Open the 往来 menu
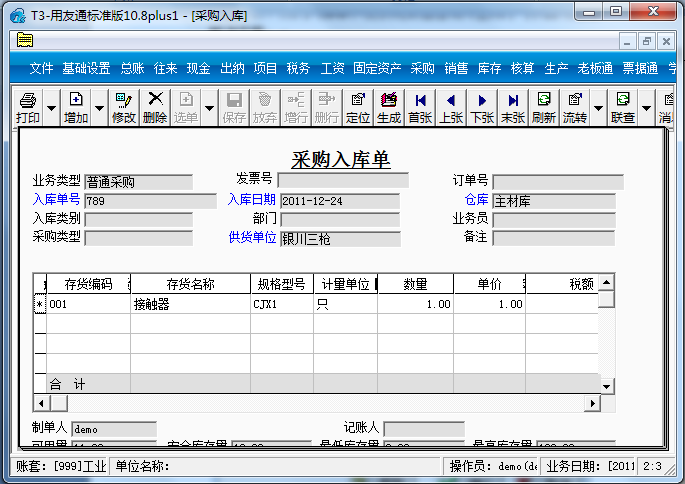Viewport: 685px width, 484px height. pos(166,68)
